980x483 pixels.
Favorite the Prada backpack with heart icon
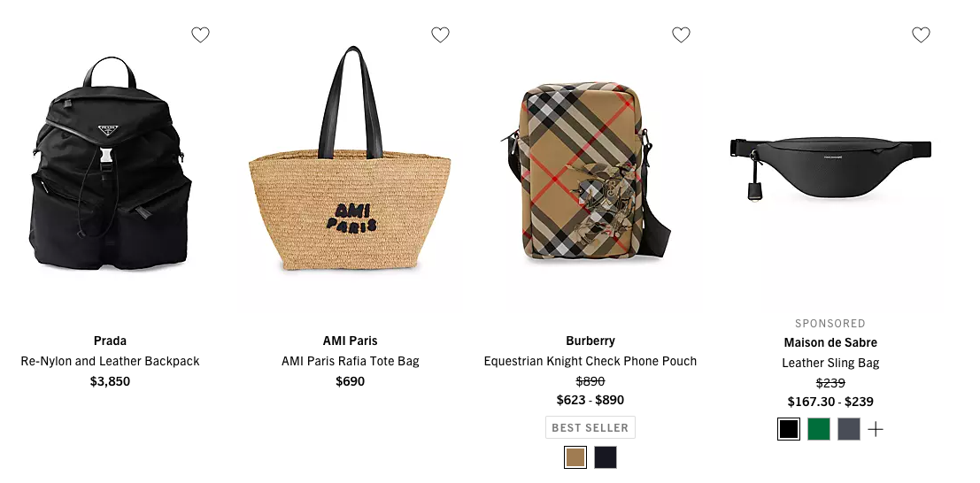pyautogui.click(x=201, y=35)
